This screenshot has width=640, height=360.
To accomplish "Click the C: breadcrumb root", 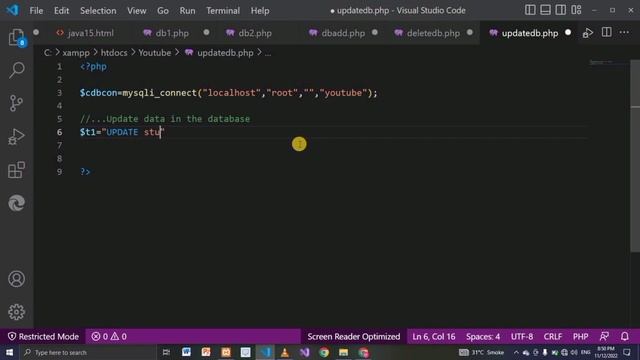I will point(48,53).
